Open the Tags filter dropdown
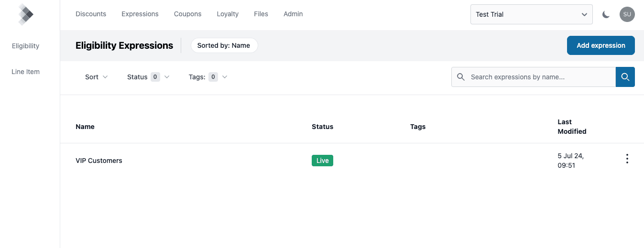This screenshot has height=248, width=644. 207,77
